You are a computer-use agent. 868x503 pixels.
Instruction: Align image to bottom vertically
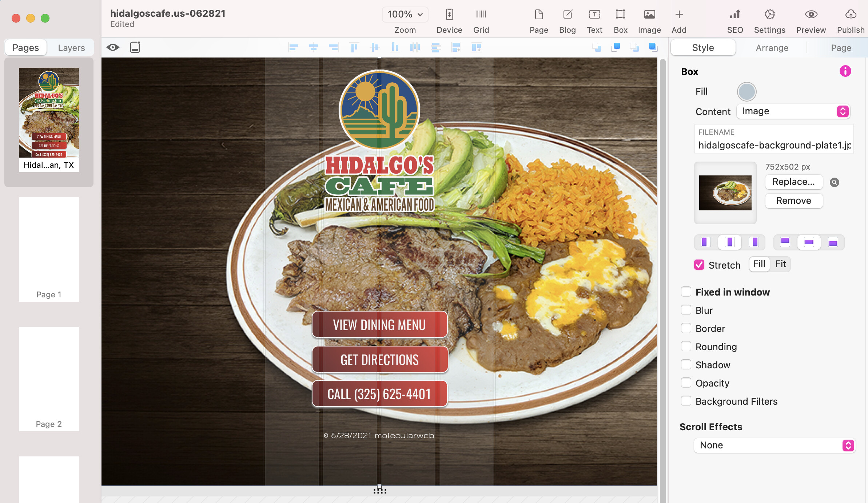point(833,242)
